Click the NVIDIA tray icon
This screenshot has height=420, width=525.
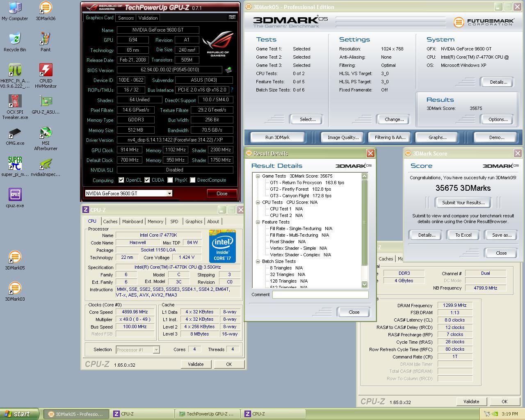(495, 414)
